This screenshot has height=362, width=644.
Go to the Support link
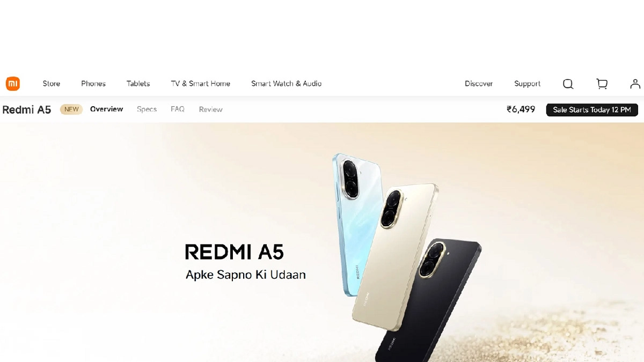pyautogui.click(x=528, y=84)
